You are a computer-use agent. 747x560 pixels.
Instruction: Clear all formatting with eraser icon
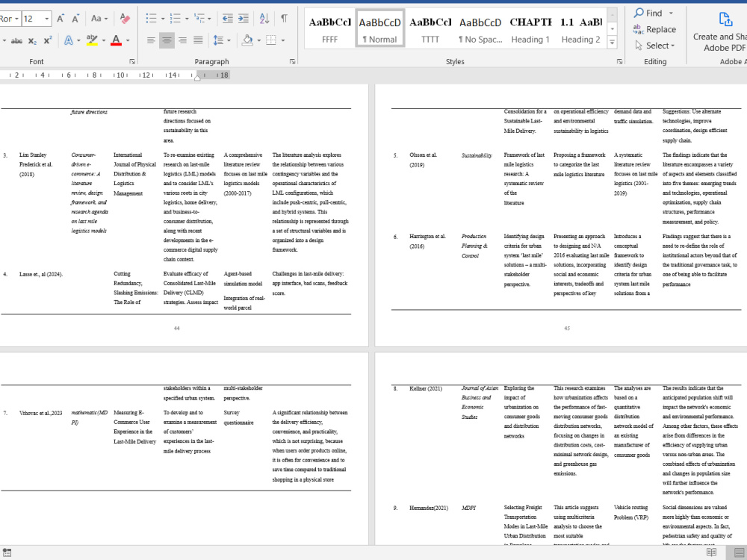pyautogui.click(x=125, y=19)
